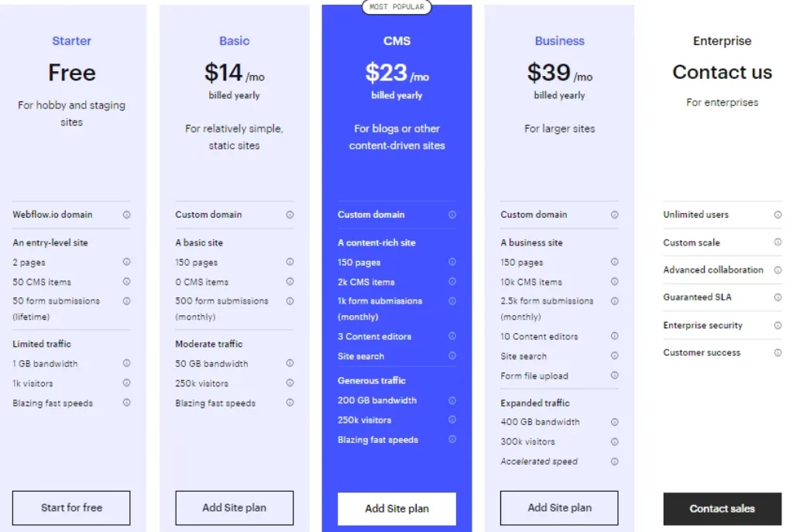Image resolution: width=793 pixels, height=532 pixels.
Task: Click the info icon beside 2k CMS items
Action: click(x=452, y=281)
